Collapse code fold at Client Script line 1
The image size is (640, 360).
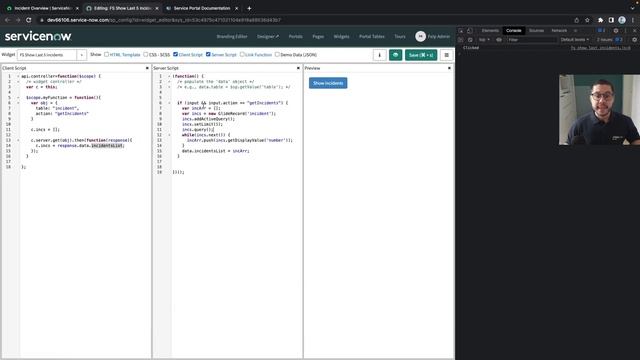(18, 76)
